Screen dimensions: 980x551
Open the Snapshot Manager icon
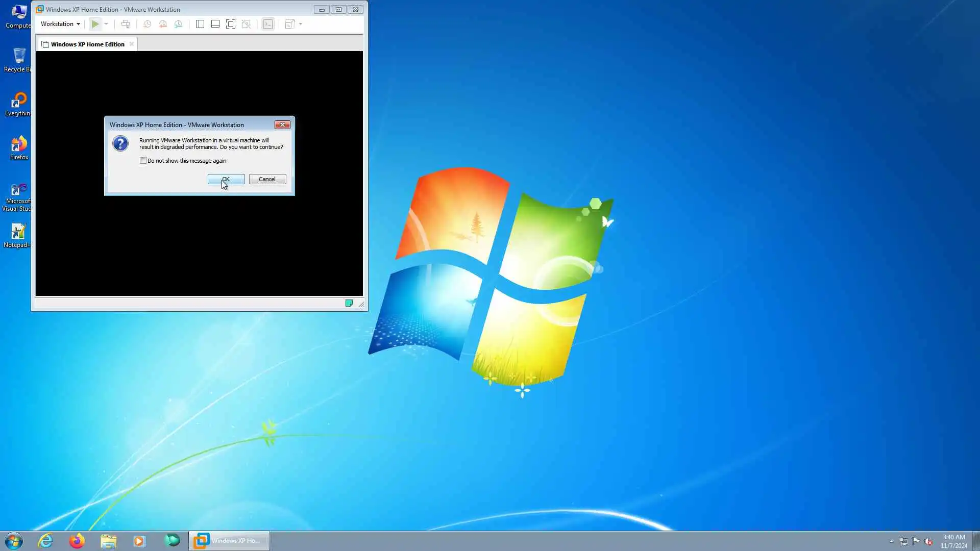click(x=178, y=24)
